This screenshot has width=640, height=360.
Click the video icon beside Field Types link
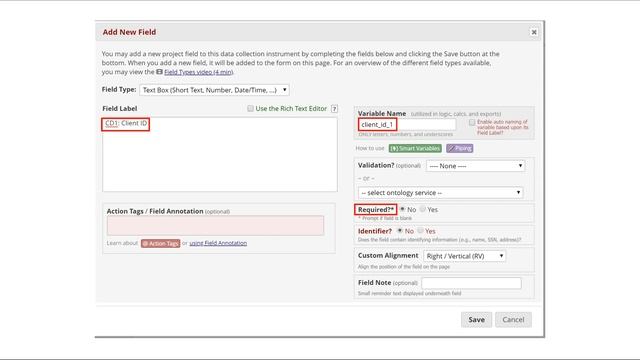coord(159,72)
